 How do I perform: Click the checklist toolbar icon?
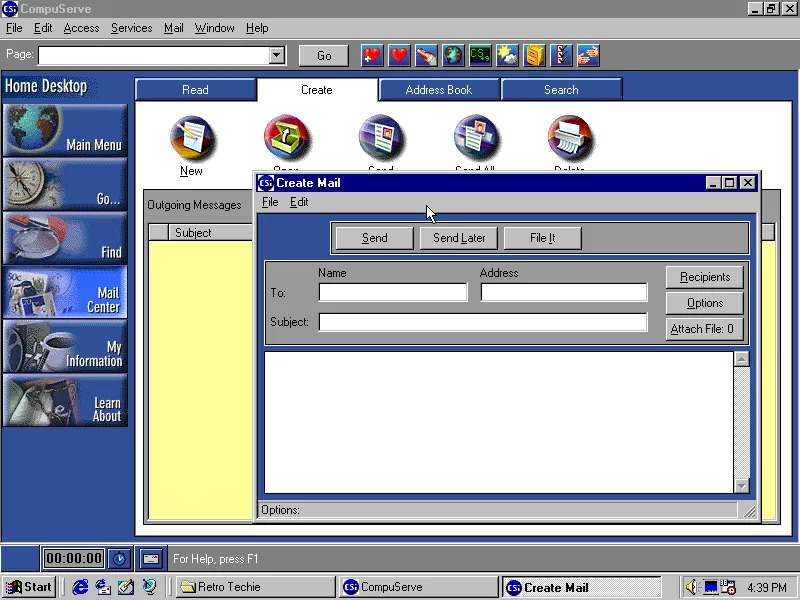click(x=561, y=55)
